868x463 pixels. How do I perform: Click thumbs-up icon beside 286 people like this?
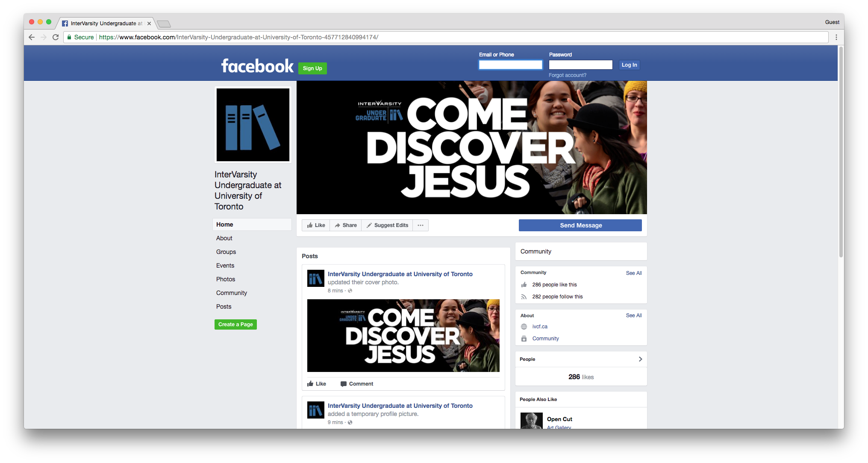tap(524, 285)
